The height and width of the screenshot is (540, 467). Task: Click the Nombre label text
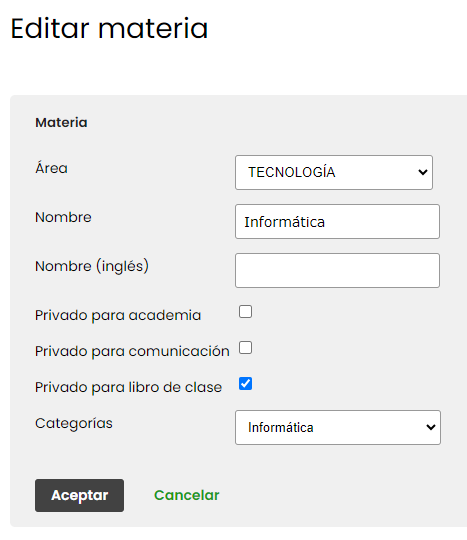(x=63, y=217)
